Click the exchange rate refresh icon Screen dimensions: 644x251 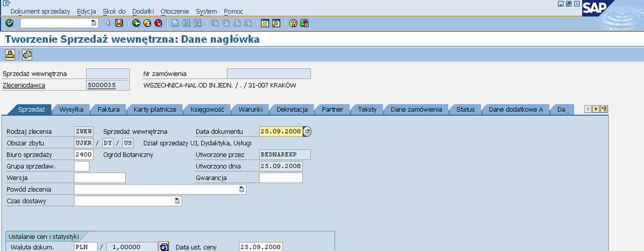coord(164,247)
